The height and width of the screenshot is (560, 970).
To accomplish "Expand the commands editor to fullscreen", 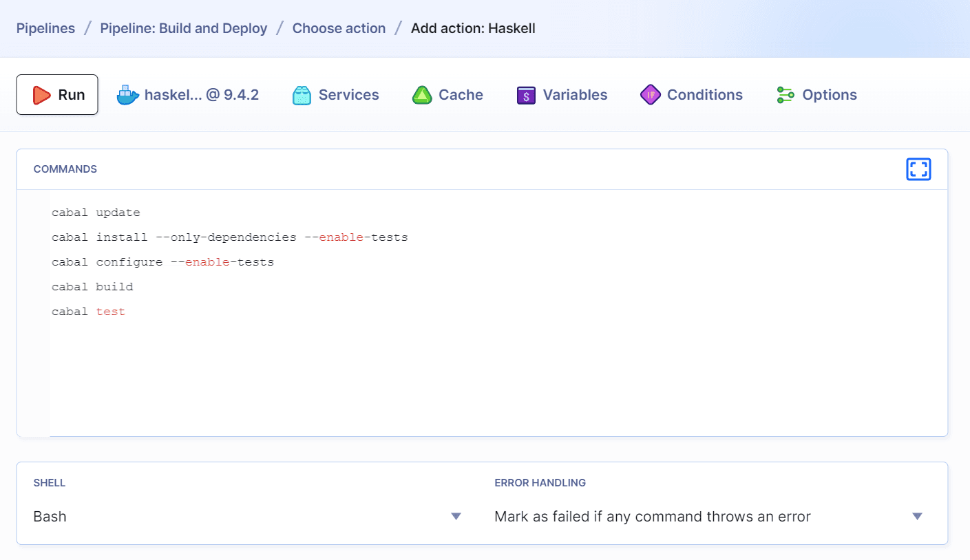I will (918, 169).
